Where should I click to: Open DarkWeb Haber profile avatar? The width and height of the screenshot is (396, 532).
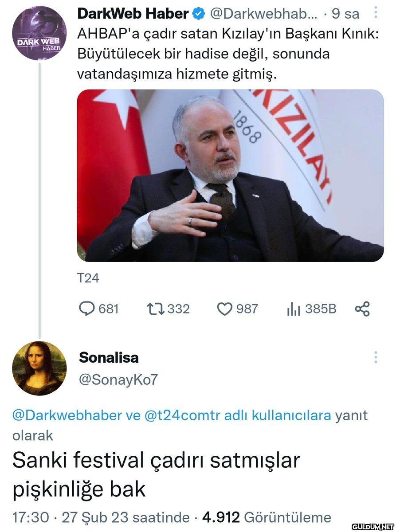coord(39,33)
